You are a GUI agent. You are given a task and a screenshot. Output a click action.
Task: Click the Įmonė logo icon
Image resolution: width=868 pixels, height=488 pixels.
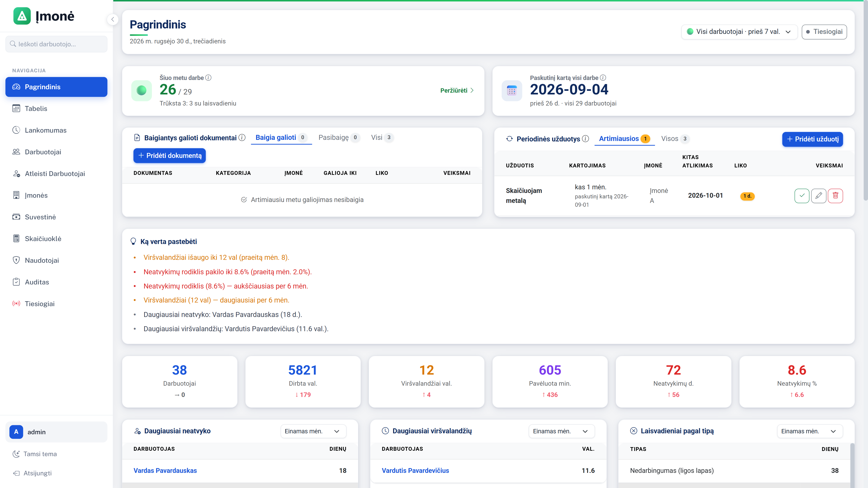click(22, 16)
